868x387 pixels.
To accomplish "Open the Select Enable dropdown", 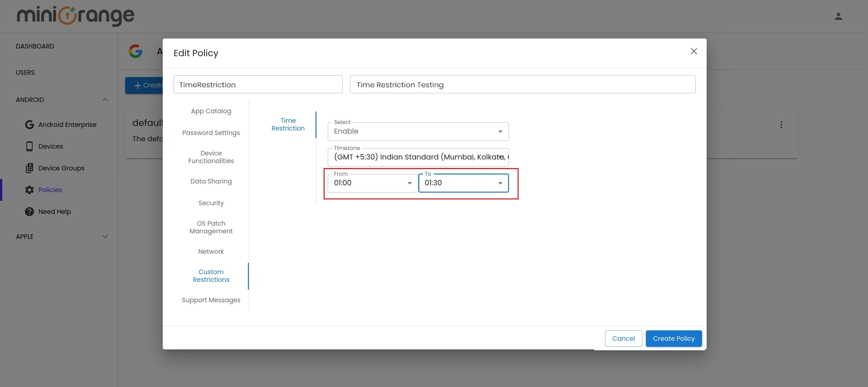I will (418, 131).
